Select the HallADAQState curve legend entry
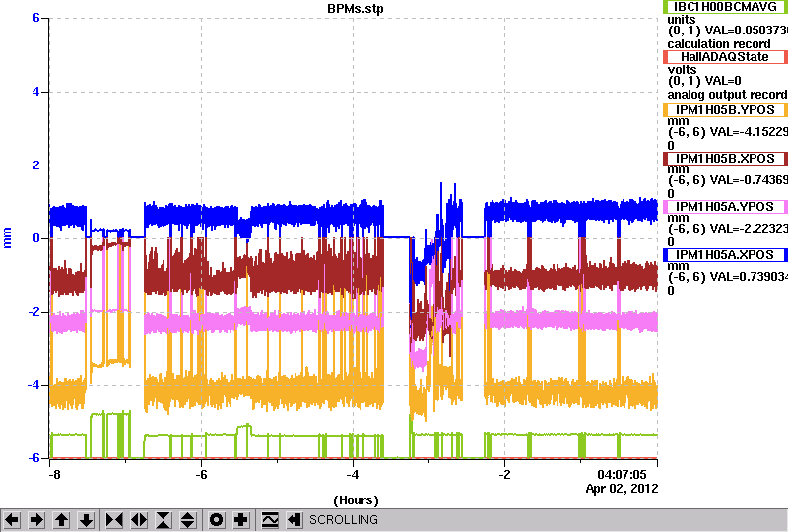Image resolution: width=788 pixels, height=532 pixels. [725, 57]
